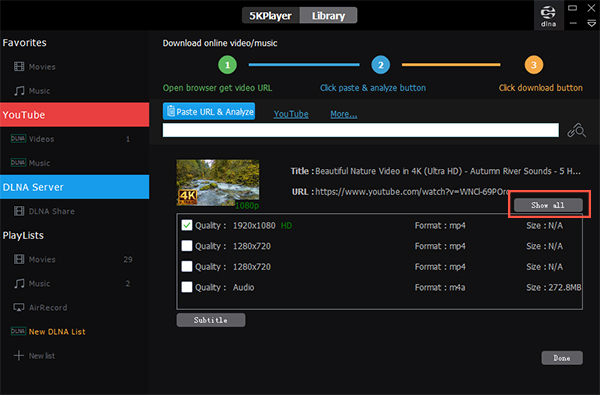600x395 pixels.
Task: Check the Audio m4a quality checkbox
Action: tap(187, 287)
